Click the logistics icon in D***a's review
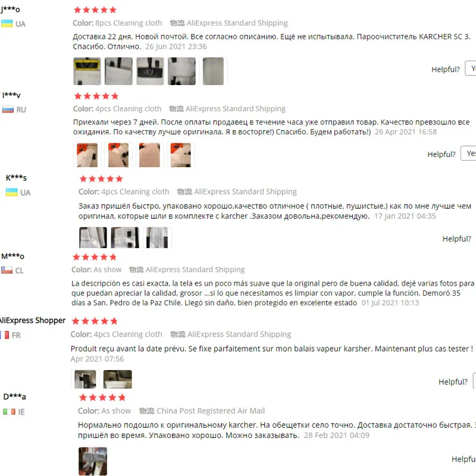The height and width of the screenshot is (476, 476). click(146, 411)
